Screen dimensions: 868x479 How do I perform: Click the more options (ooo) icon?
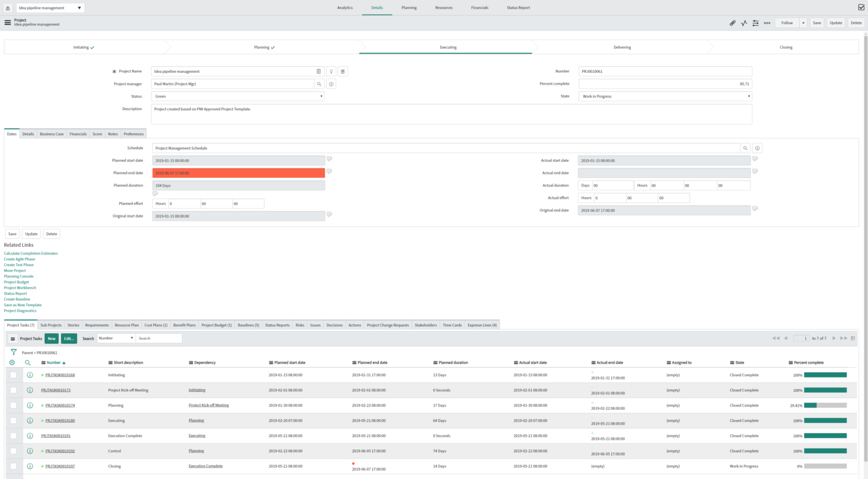point(767,23)
